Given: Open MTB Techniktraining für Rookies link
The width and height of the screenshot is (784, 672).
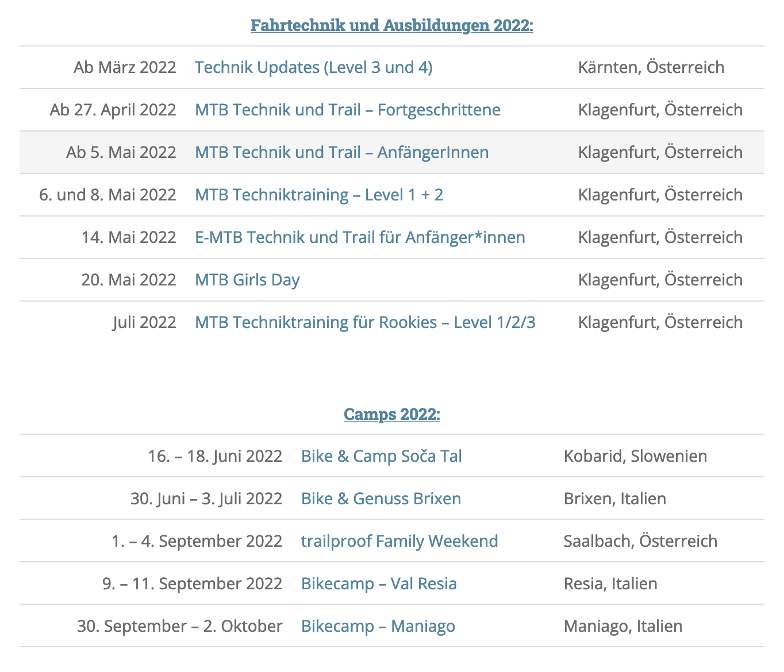Looking at the screenshot, I should coord(365,322).
